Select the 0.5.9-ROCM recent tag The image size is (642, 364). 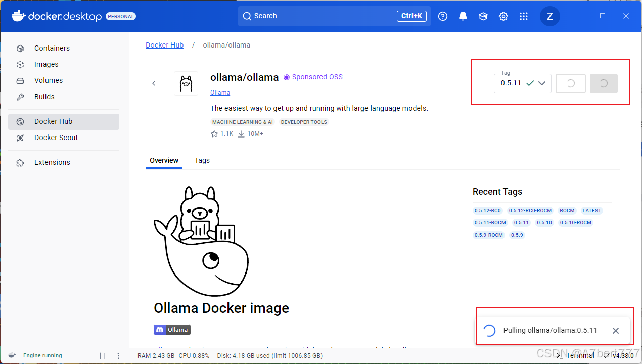click(x=489, y=235)
